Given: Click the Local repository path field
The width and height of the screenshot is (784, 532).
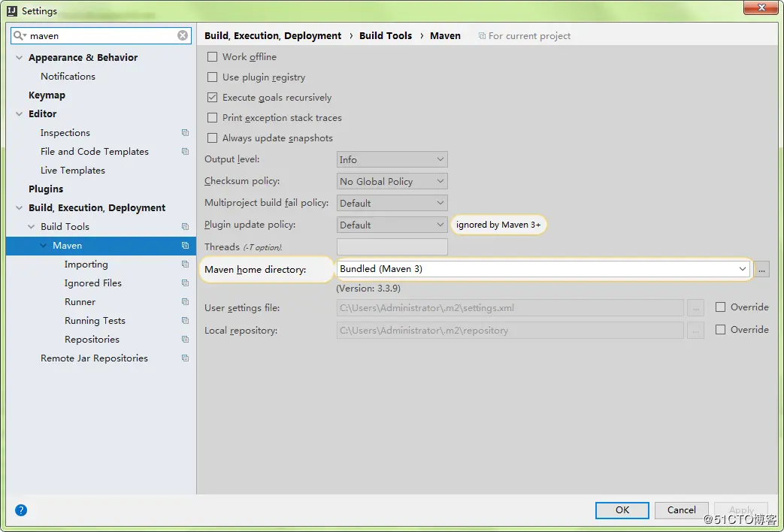Looking at the screenshot, I should 510,331.
